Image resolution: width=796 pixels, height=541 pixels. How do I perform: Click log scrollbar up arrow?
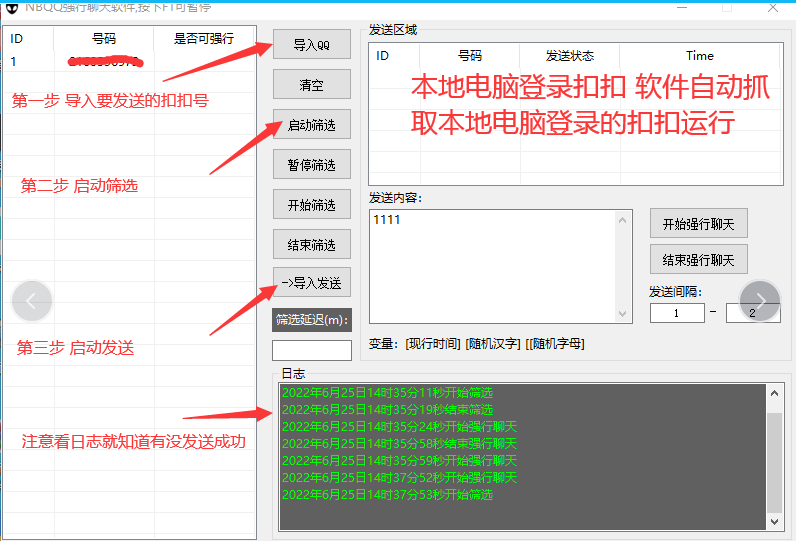[x=774, y=393]
